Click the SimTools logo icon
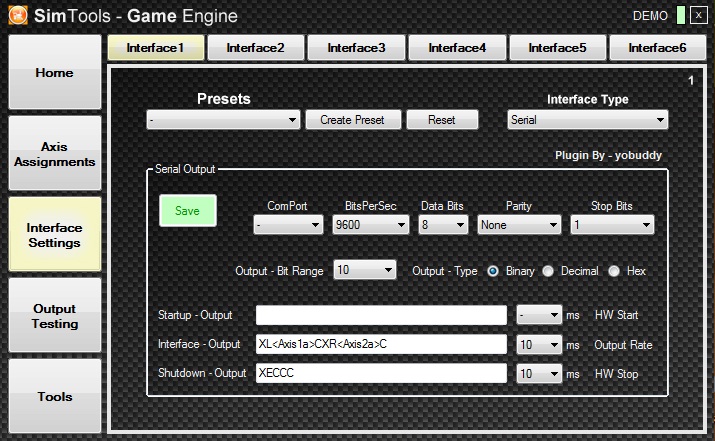715x441 pixels. [18, 16]
